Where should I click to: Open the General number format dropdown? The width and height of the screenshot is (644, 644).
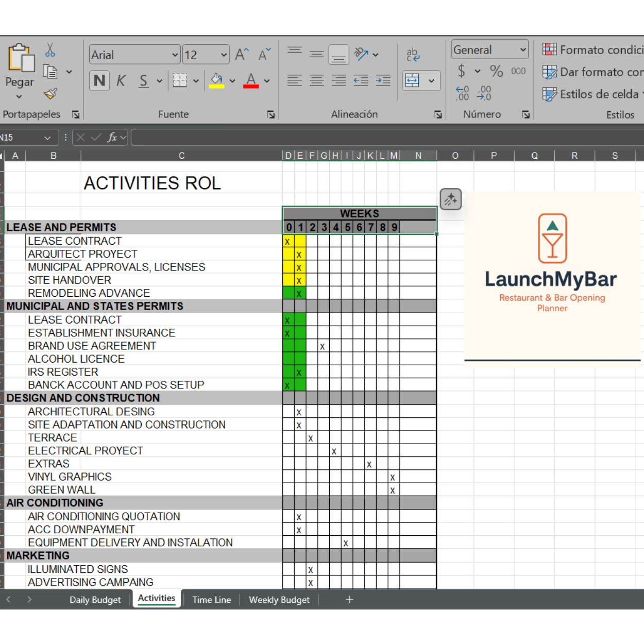pos(523,50)
